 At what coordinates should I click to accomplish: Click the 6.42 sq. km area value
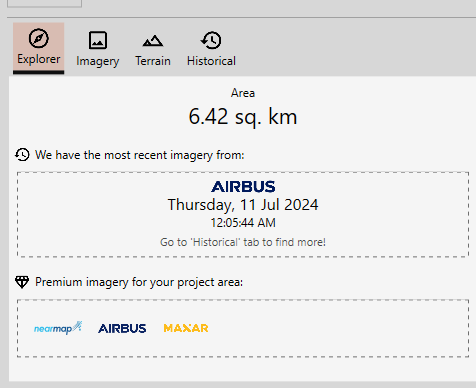(243, 117)
